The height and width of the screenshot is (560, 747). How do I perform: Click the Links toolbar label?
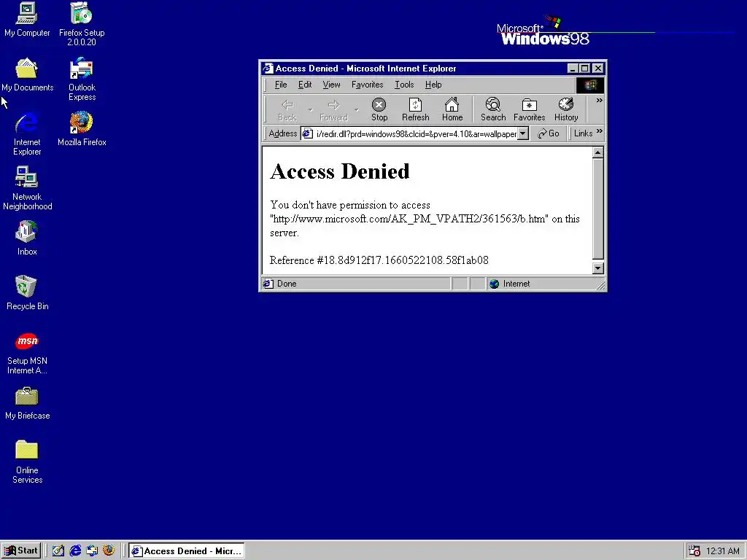583,134
